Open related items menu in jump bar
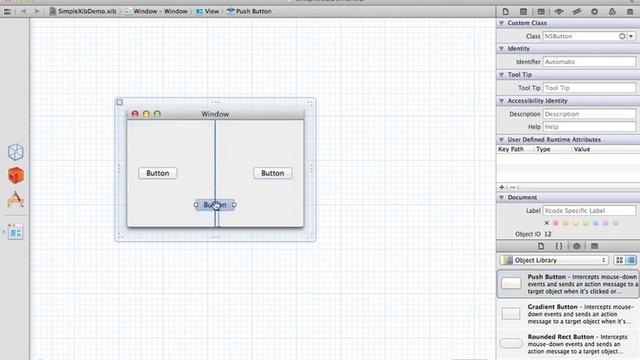640x360 pixels. click(x=7, y=11)
